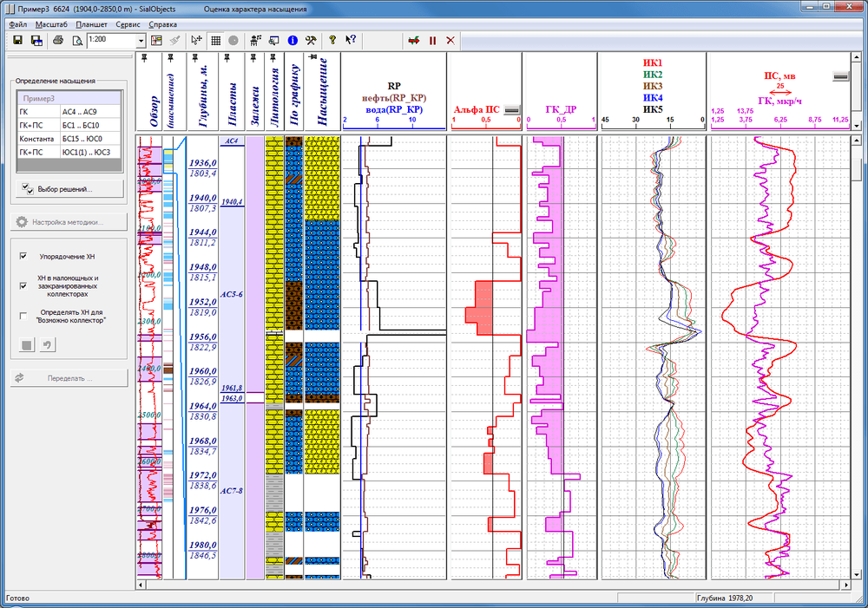Click the Print icon in the toolbar
Screen dimensions: 868x608
(x=58, y=40)
